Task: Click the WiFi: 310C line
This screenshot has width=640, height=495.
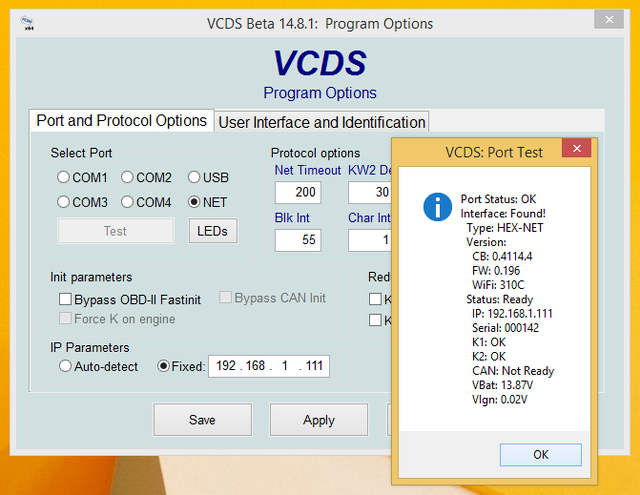Action: pyautogui.click(x=498, y=285)
